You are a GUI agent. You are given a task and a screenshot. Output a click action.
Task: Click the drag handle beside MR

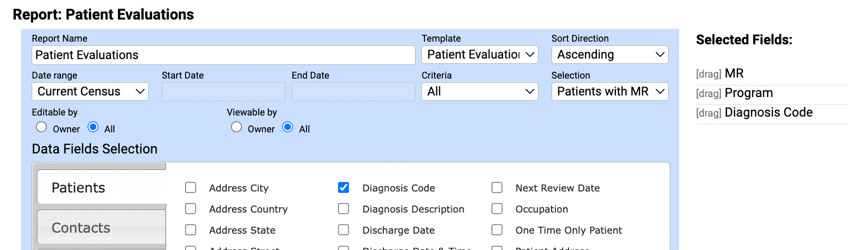(708, 74)
